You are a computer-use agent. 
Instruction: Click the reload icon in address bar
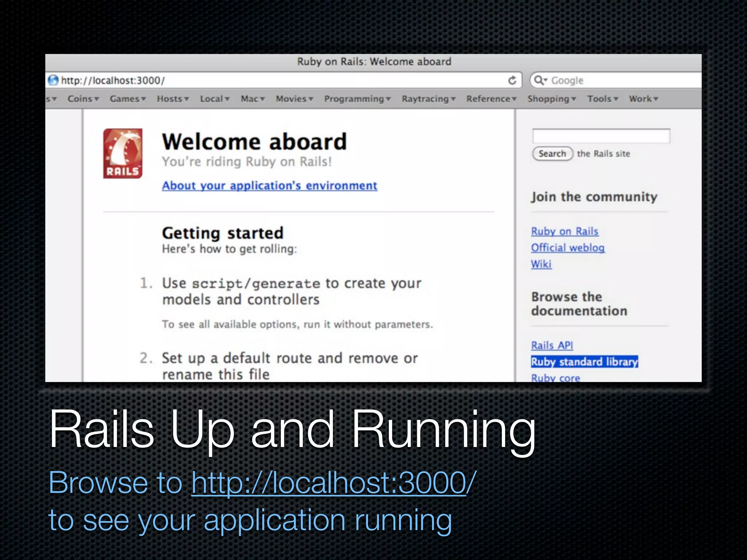pyautogui.click(x=512, y=80)
